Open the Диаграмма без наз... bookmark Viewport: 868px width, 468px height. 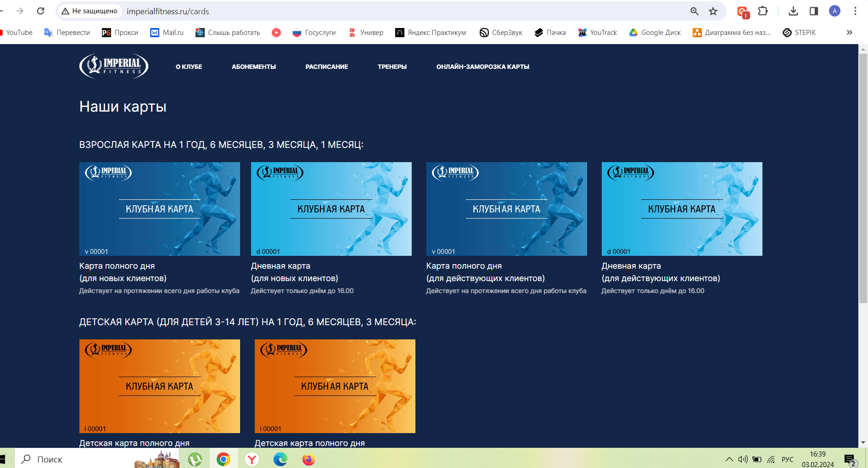[732, 33]
